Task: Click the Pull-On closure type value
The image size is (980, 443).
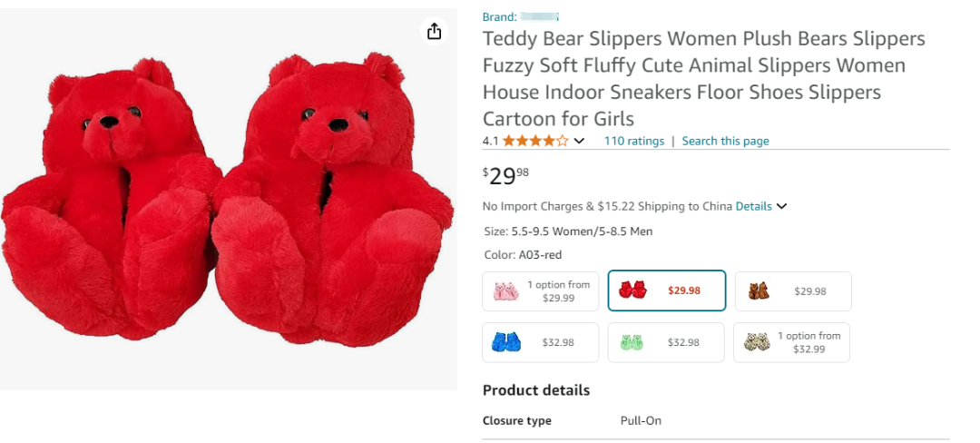Action: click(641, 420)
